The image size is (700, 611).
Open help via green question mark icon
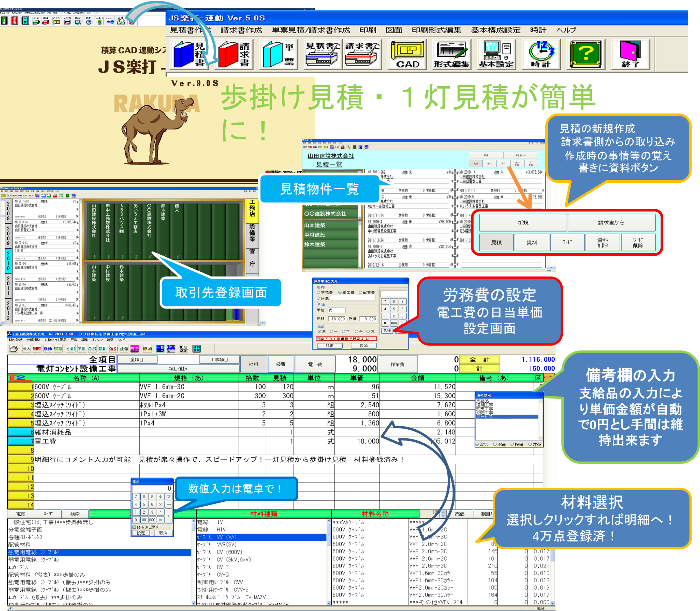(586, 54)
